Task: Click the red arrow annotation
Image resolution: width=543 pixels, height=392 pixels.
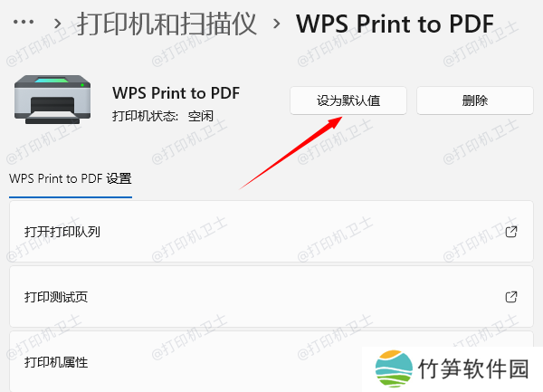Action: click(x=291, y=153)
